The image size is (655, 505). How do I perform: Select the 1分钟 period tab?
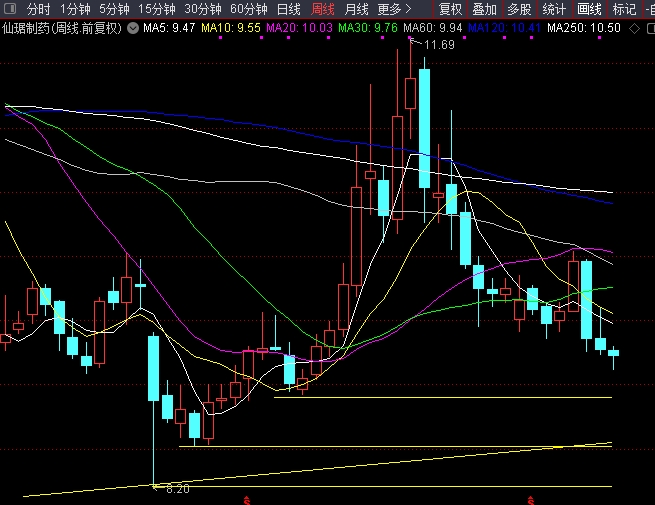pyautogui.click(x=75, y=9)
